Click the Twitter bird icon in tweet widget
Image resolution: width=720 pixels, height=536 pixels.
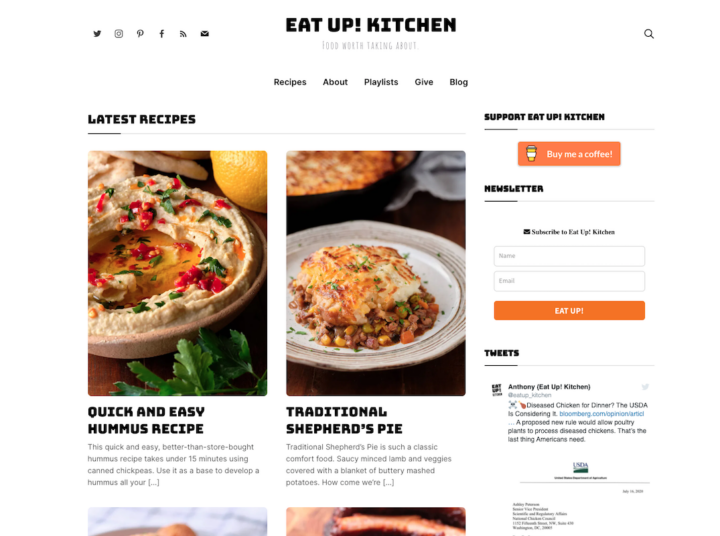click(645, 387)
